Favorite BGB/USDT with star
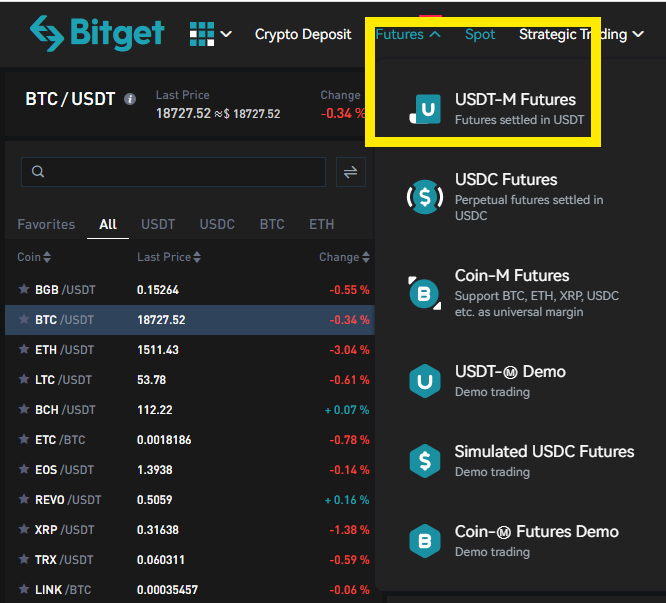 tap(24, 289)
